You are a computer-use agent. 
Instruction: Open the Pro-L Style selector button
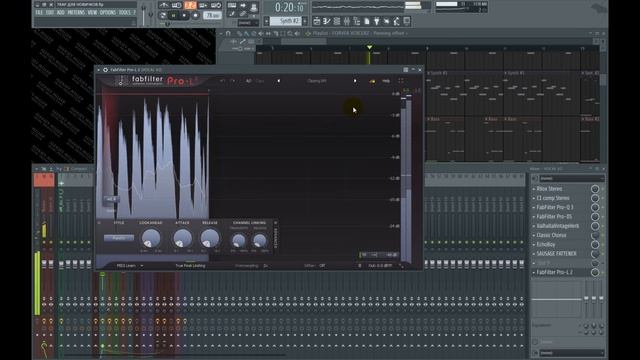pos(119,238)
